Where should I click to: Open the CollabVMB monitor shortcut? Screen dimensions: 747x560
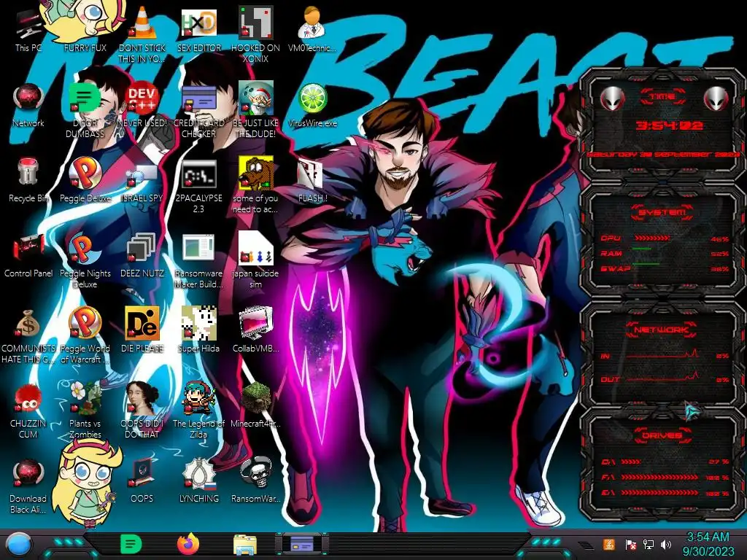point(256,330)
